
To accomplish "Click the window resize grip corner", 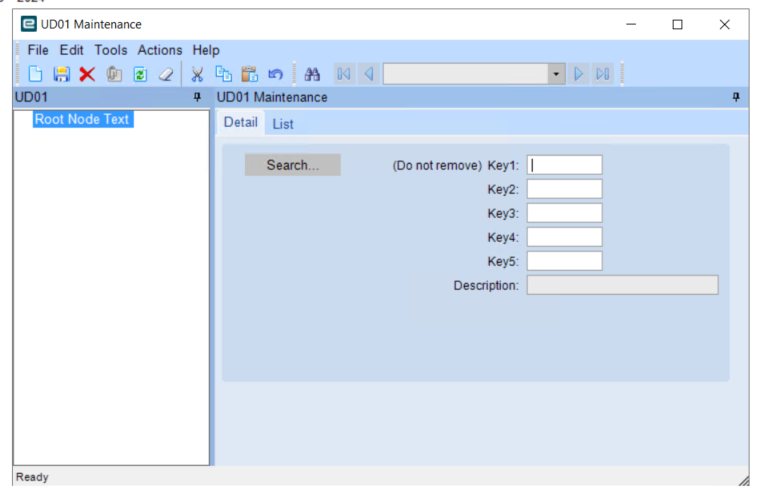I will [743, 480].
